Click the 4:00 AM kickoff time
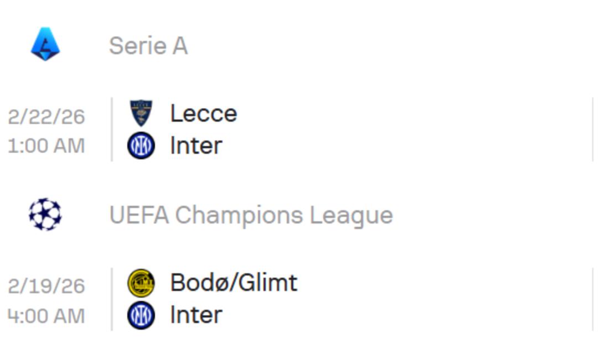Screen dimensions: 600x364 tap(46, 316)
